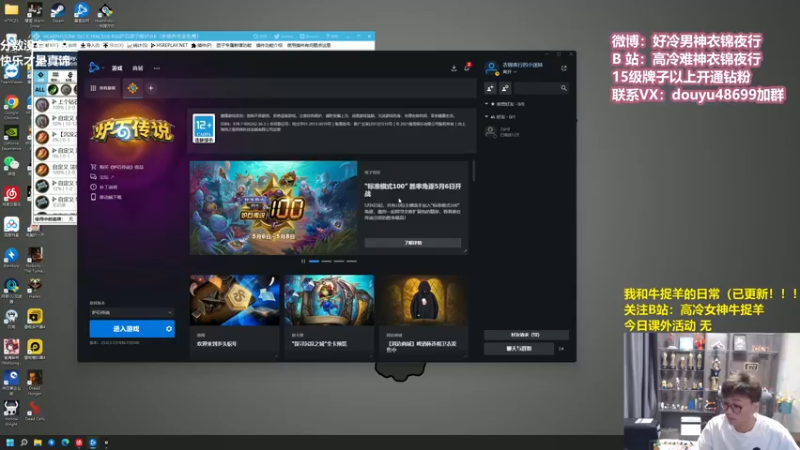Image resolution: width=800 pixels, height=450 pixels.
Task: Open the Hearthstone forums link
Action: point(102,177)
